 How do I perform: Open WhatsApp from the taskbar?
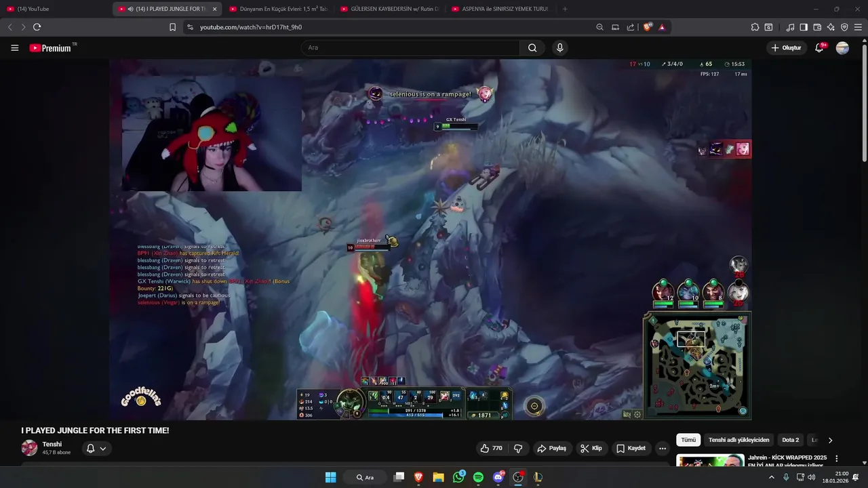coord(458,477)
